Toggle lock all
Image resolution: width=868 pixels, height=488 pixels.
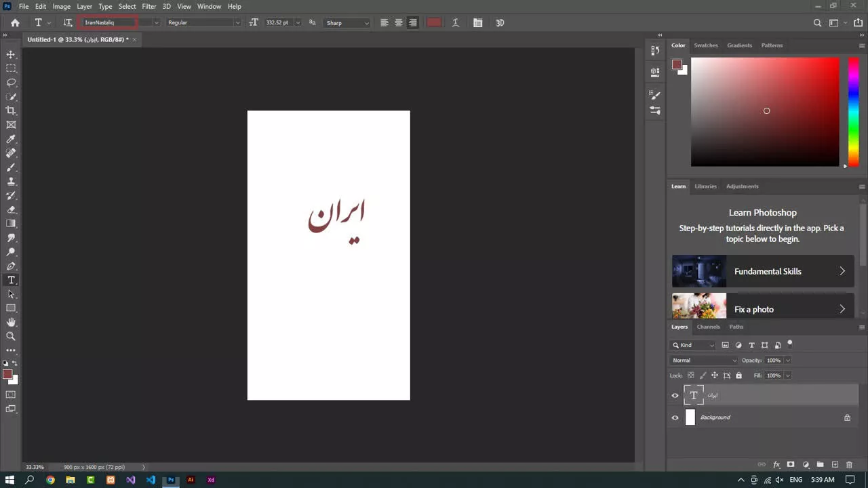click(738, 375)
